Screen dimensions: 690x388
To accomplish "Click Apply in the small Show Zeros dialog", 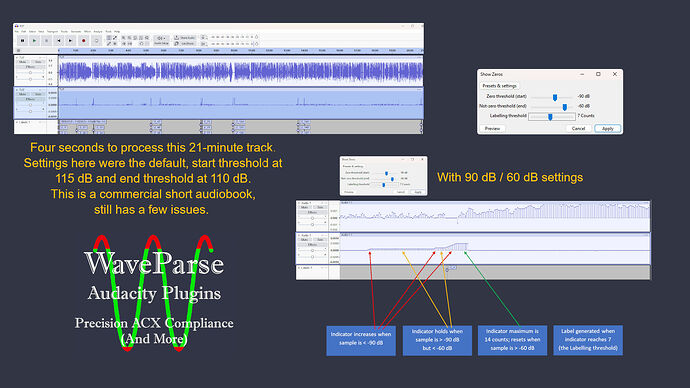I will click(418, 192).
